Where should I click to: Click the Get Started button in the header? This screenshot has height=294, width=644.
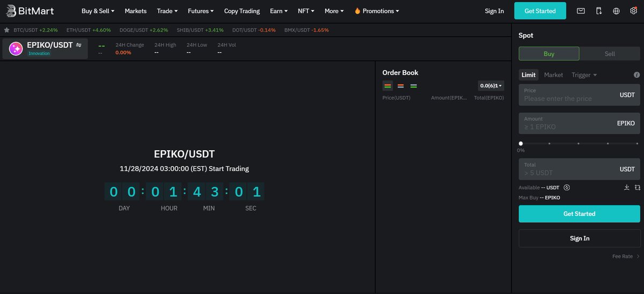[x=540, y=11]
